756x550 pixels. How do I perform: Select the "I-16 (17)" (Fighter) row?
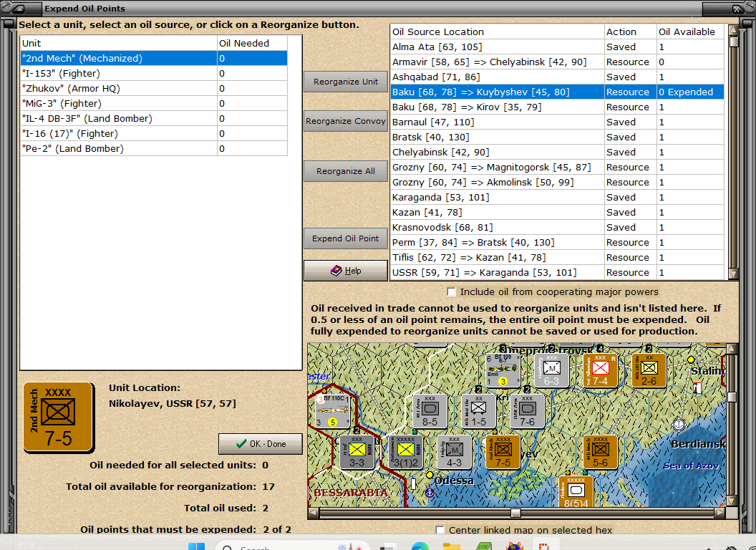pyautogui.click(x=154, y=134)
